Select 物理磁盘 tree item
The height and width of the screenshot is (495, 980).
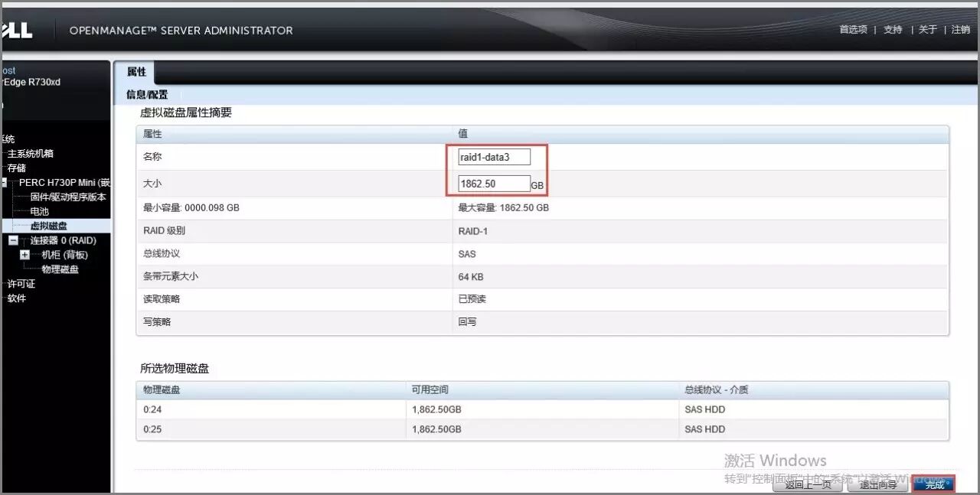pyautogui.click(x=60, y=269)
